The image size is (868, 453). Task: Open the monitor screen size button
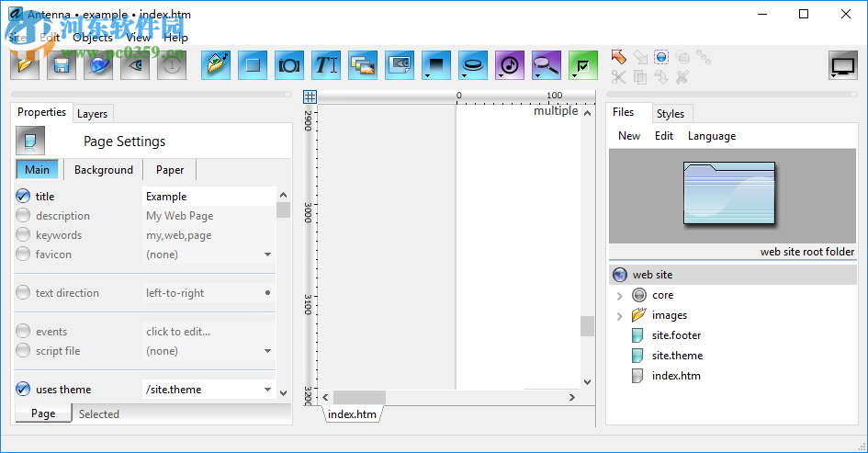(x=843, y=65)
